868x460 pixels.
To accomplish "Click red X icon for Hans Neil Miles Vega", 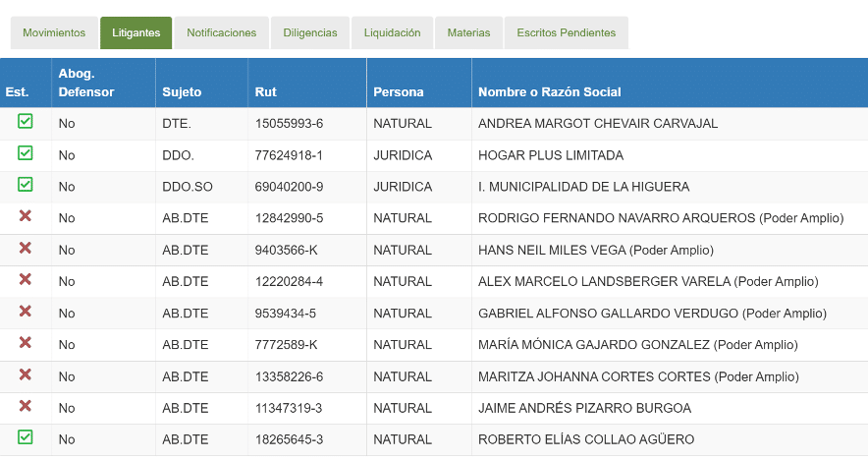I will [26, 248].
